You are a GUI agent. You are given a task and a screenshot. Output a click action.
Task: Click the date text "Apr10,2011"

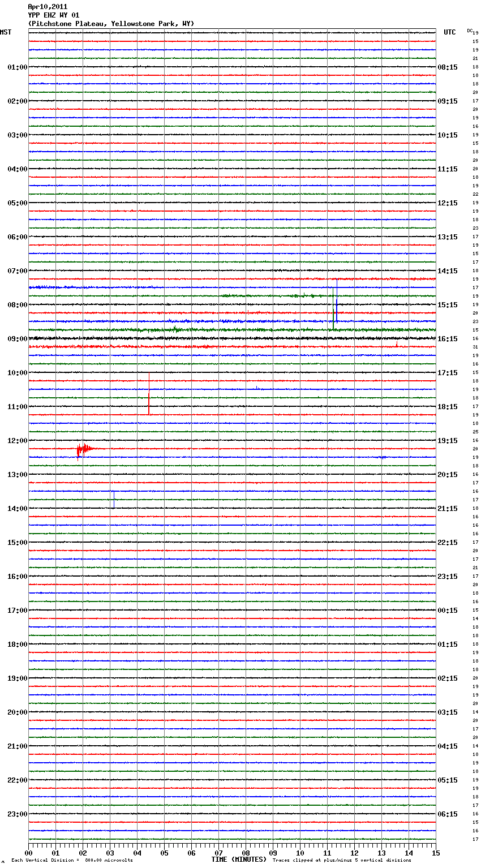[48, 7]
